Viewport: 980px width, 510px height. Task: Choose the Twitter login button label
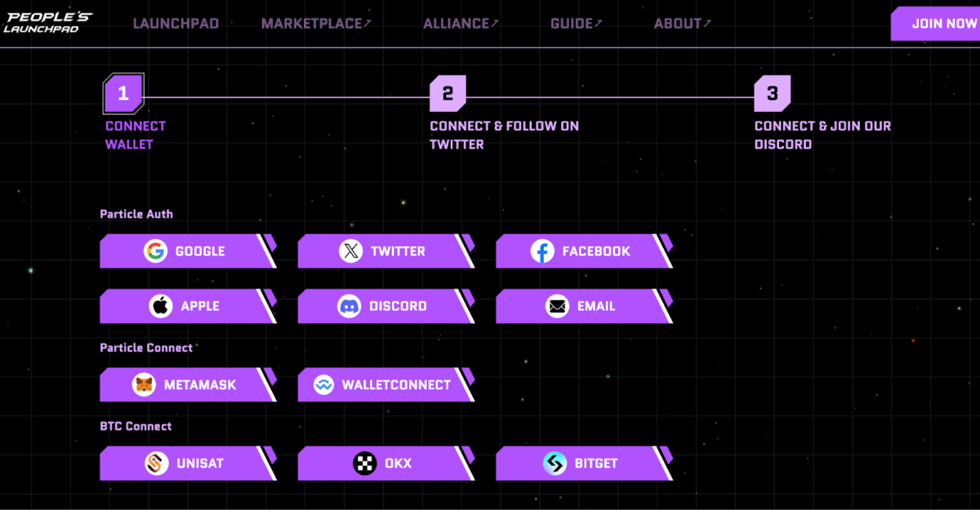[398, 251]
